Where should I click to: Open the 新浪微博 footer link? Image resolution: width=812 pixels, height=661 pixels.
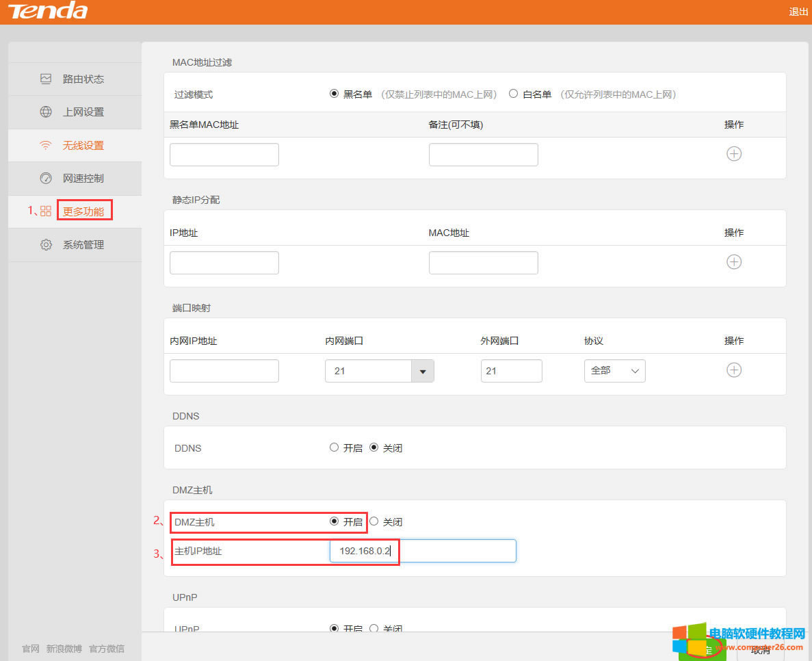click(64, 648)
